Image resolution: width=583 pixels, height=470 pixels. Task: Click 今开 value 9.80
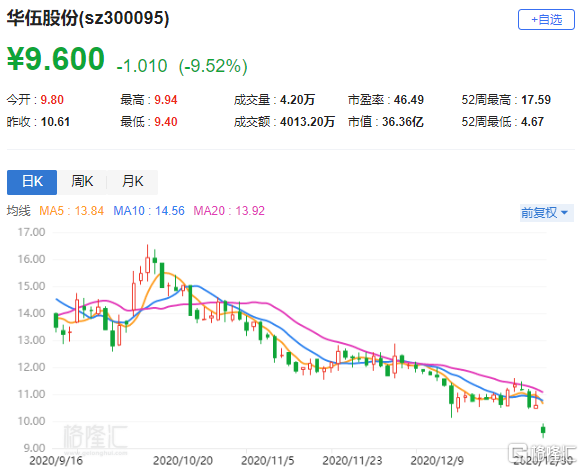(x=52, y=100)
